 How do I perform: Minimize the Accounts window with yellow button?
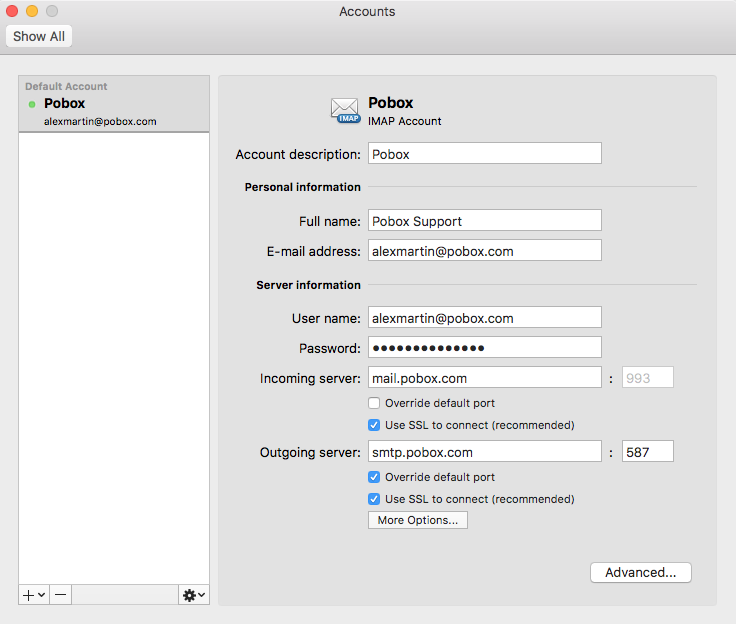(32, 11)
